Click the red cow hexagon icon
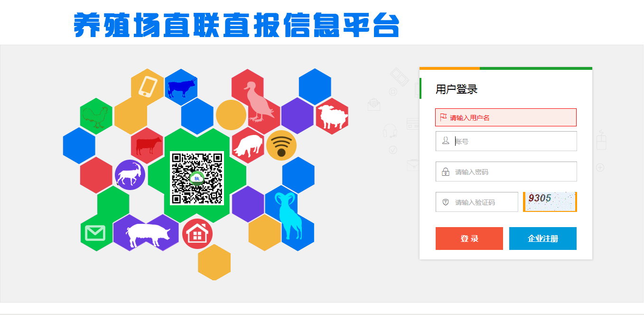Viewport: 644px width, 315px height. click(148, 146)
